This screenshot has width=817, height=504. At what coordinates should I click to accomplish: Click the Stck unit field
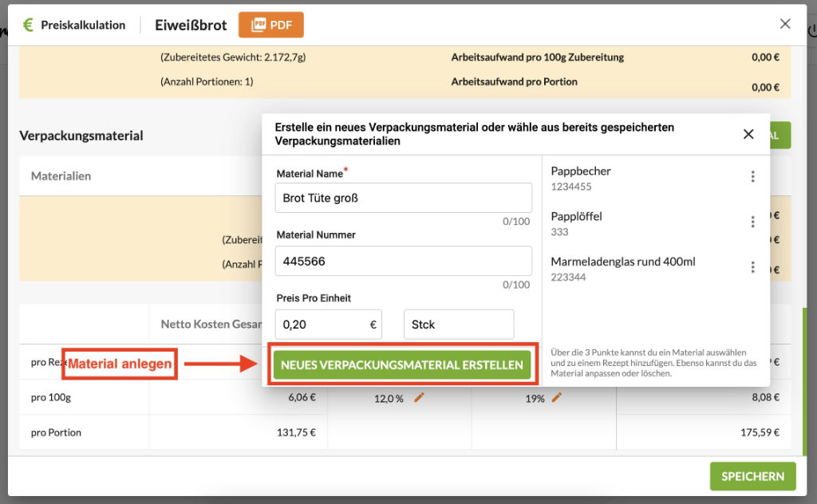tap(458, 325)
